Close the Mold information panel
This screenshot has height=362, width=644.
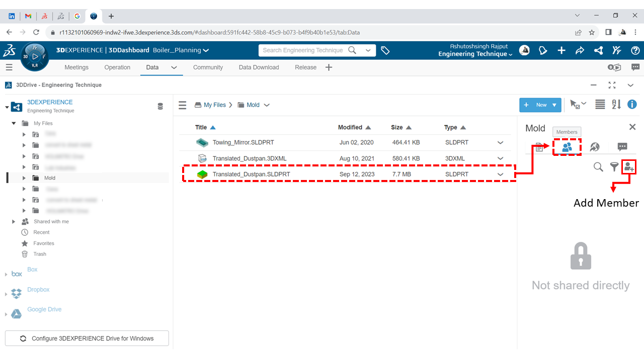(632, 127)
